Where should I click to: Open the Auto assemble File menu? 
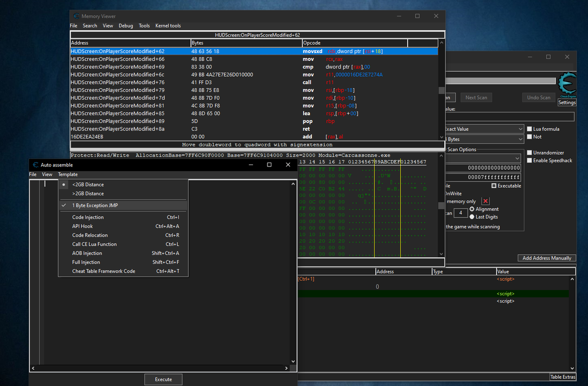click(33, 174)
